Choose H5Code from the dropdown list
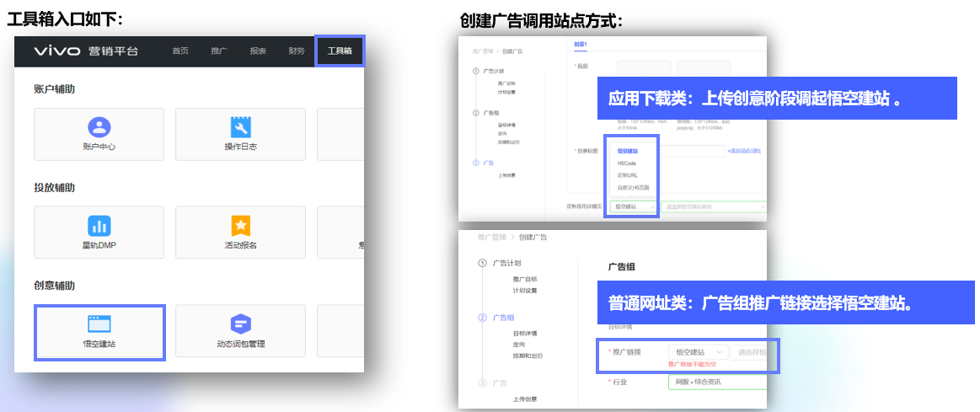 (x=626, y=163)
